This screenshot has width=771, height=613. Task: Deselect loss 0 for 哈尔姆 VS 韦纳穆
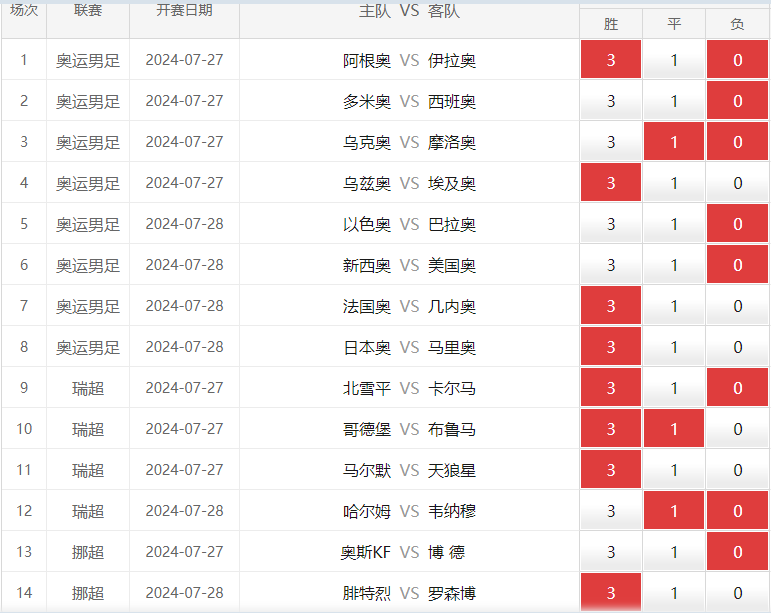(x=737, y=511)
